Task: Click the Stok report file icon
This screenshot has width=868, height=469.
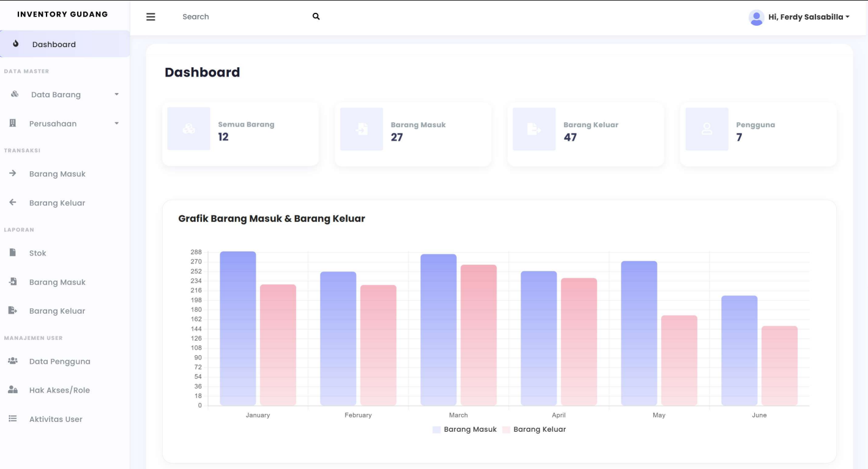Action: click(x=13, y=253)
